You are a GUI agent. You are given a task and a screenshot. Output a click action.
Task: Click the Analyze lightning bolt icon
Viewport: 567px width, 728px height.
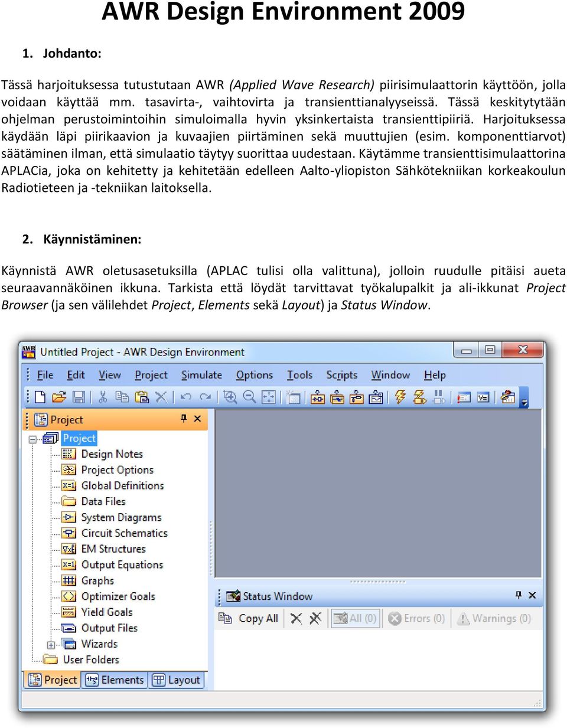point(400,397)
